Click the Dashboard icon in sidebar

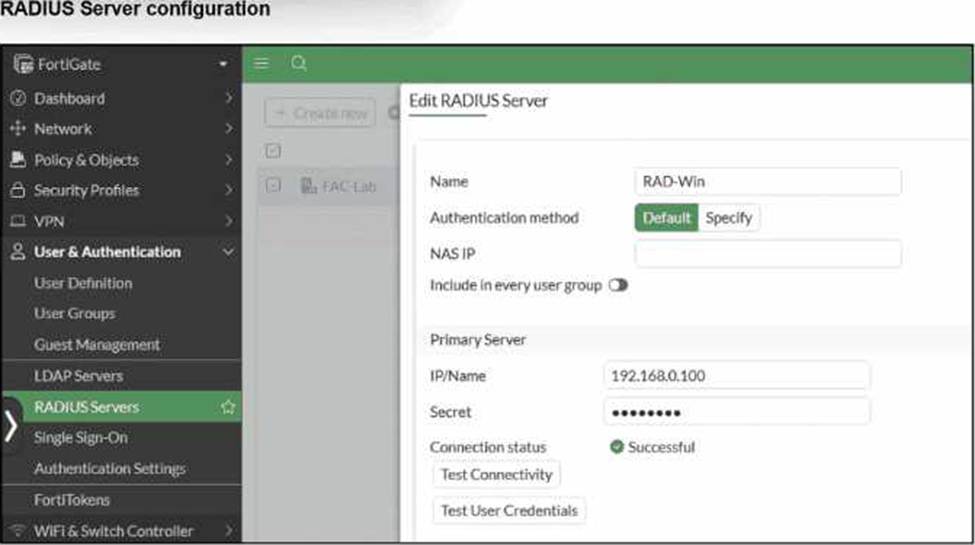17,99
